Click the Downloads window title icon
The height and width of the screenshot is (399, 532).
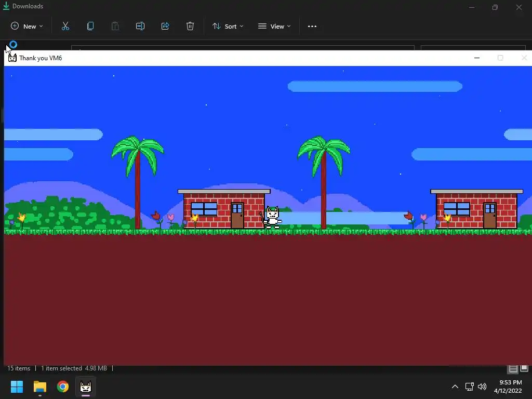[6, 6]
